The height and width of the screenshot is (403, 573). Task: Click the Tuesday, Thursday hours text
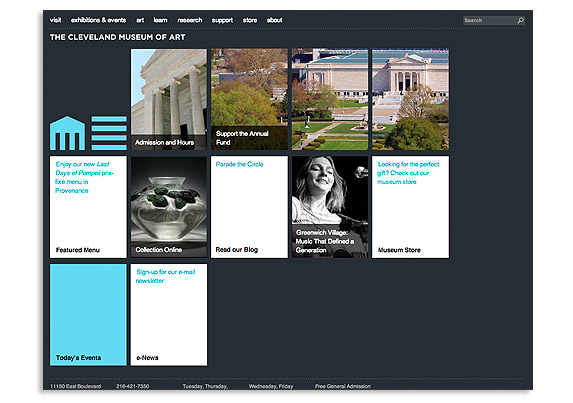205,386
